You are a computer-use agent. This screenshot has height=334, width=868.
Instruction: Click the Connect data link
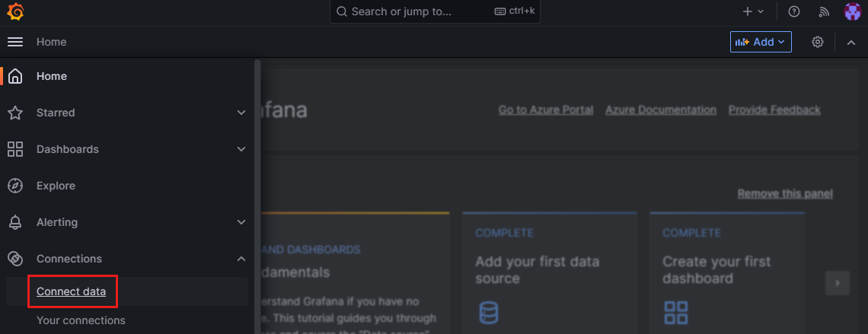(71, 291)
